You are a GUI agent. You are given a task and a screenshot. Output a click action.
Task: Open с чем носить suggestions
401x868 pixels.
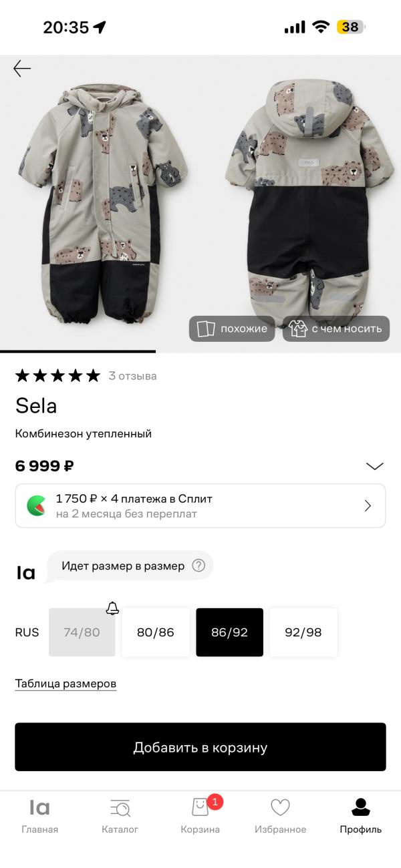[x=336, y=329]
